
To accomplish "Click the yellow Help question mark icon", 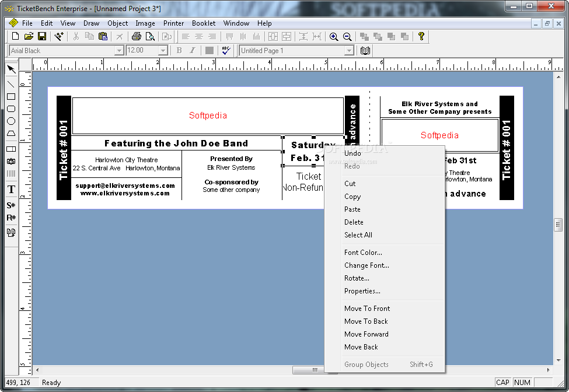I will [x=421, y=36].
